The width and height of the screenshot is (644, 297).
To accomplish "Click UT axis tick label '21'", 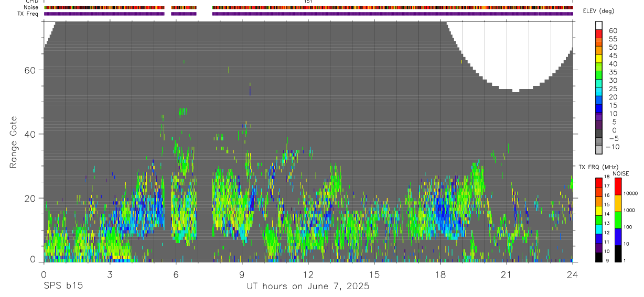I will pos(506,274).
